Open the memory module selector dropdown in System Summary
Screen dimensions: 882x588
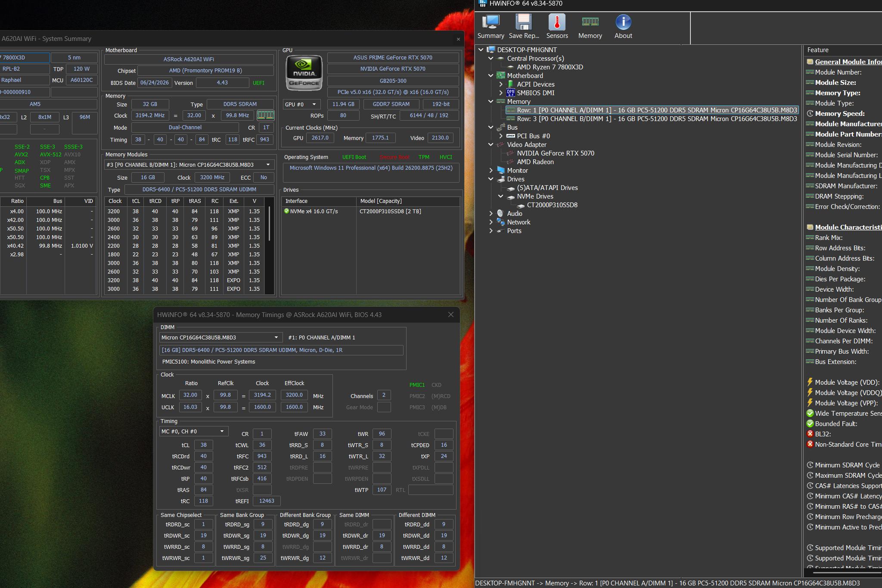(x=189, y=165)
